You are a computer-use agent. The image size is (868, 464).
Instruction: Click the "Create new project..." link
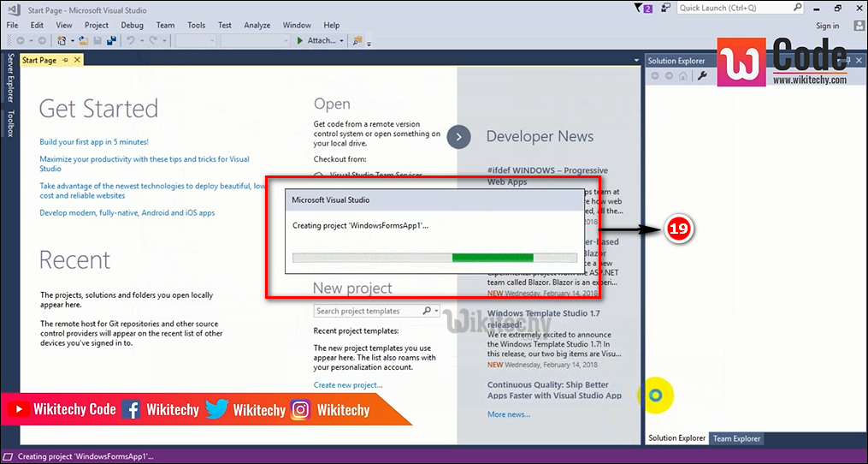tap(347, 385)
